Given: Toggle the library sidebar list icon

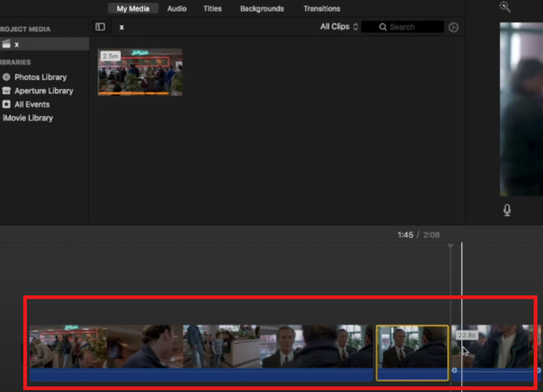Looking at the screenshot, I should 100,27.
